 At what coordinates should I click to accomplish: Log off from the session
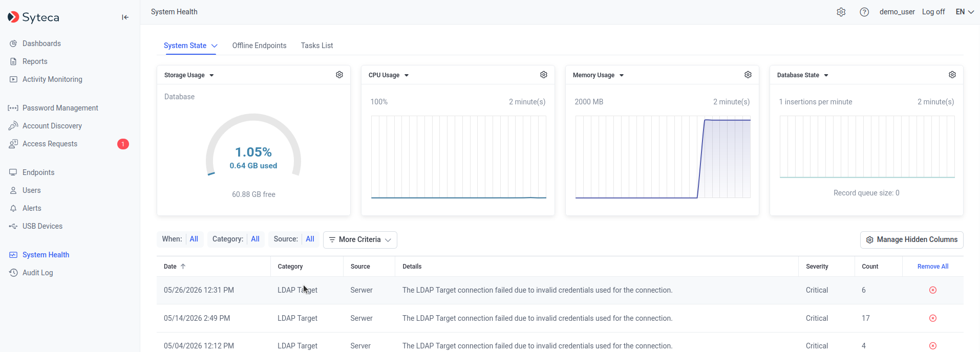point(933,12)
